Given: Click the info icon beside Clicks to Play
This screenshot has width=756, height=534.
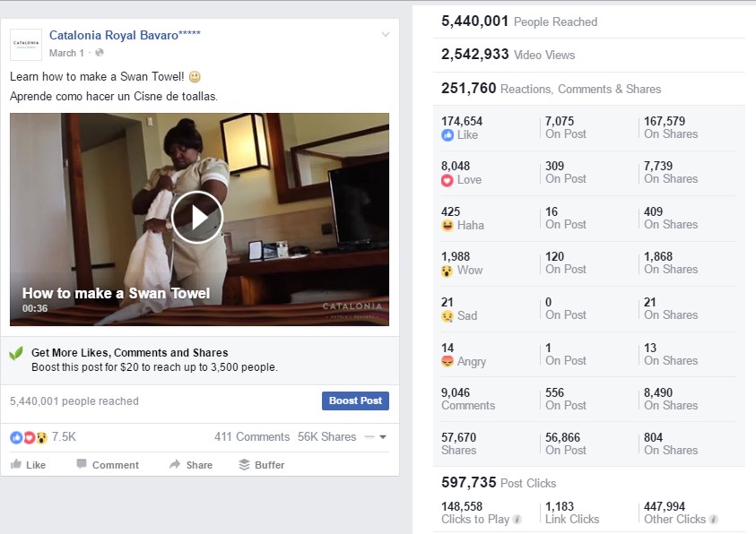Looking at the screenshot, I should 517,520.
